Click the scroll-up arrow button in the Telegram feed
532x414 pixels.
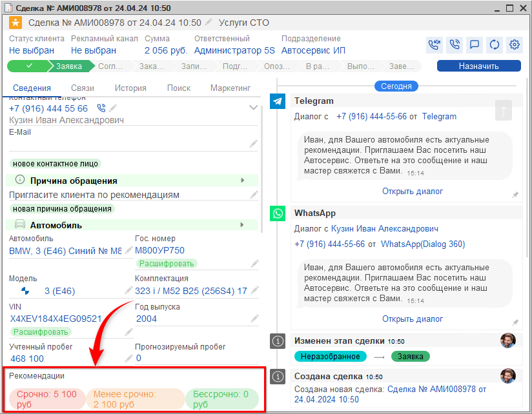coord(504,110)
